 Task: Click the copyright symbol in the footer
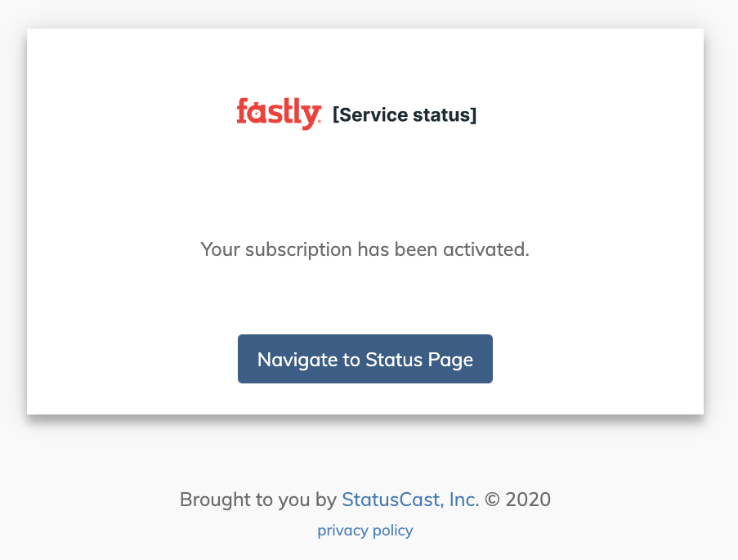(492, 500)
